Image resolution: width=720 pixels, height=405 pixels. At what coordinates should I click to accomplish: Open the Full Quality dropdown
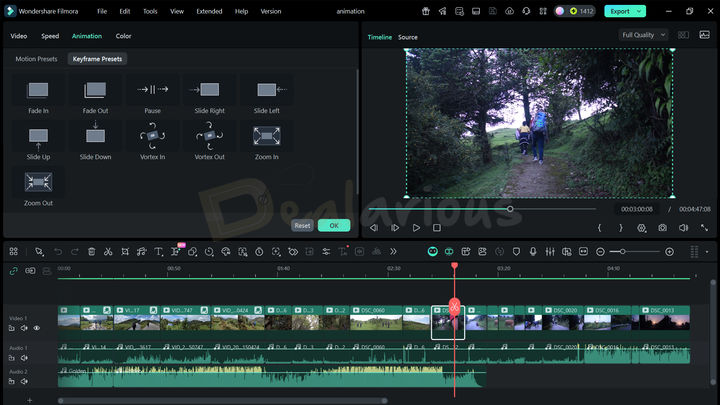643,35
